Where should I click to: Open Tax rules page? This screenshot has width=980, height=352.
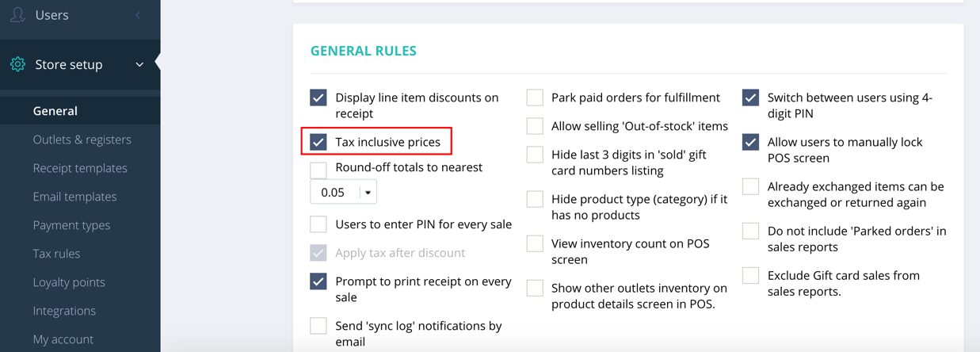(56, 254)
